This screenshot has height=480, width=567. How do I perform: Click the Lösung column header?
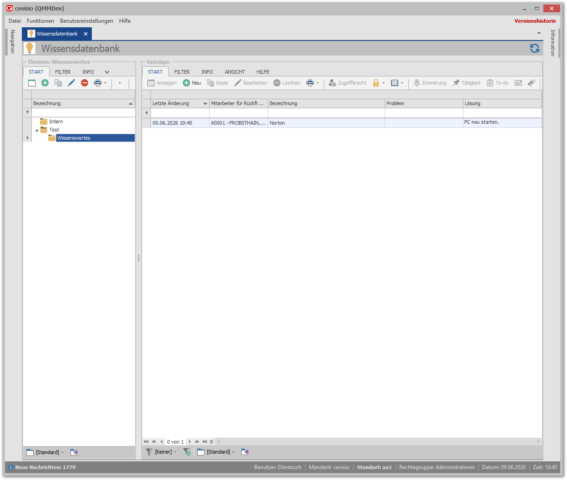coord(502,103)
